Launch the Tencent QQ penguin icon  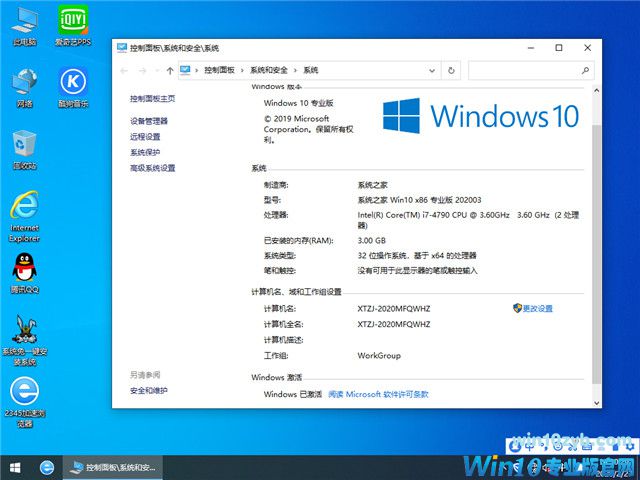(x=24, y=273)
